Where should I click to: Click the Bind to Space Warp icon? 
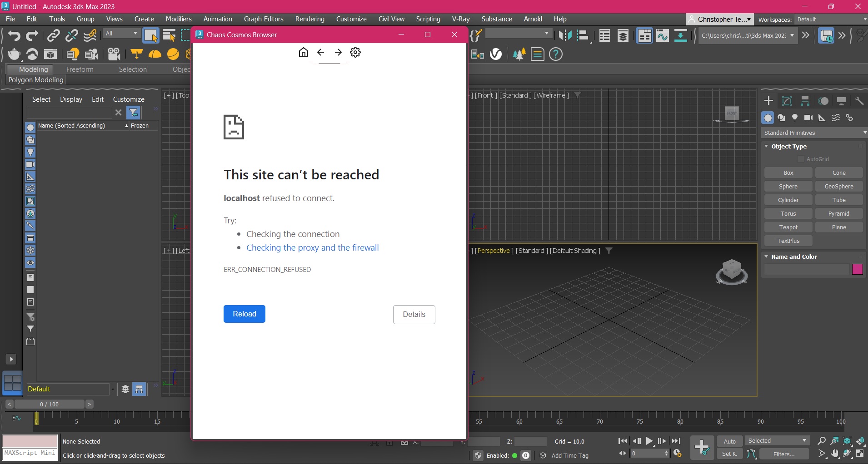tap(90, 35)
